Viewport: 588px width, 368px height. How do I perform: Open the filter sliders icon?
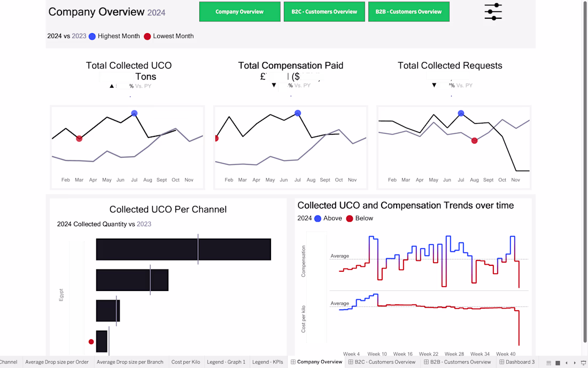(493, 12)
